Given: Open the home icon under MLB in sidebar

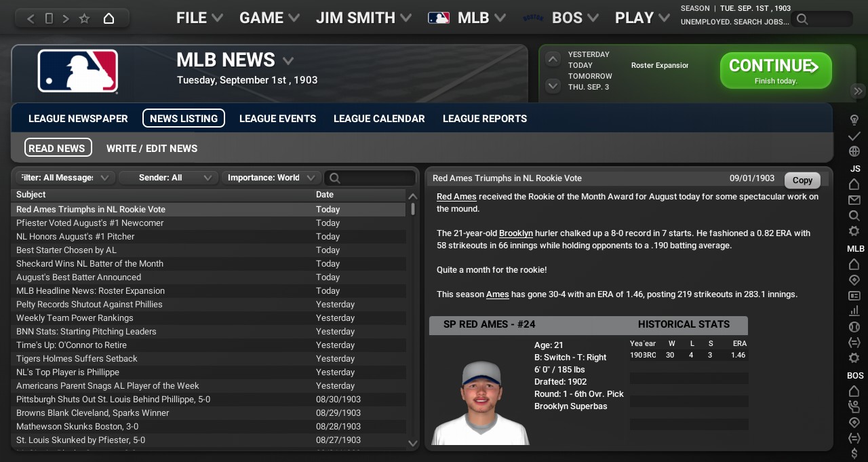Looking at the screenshot, I should [854, 264].
